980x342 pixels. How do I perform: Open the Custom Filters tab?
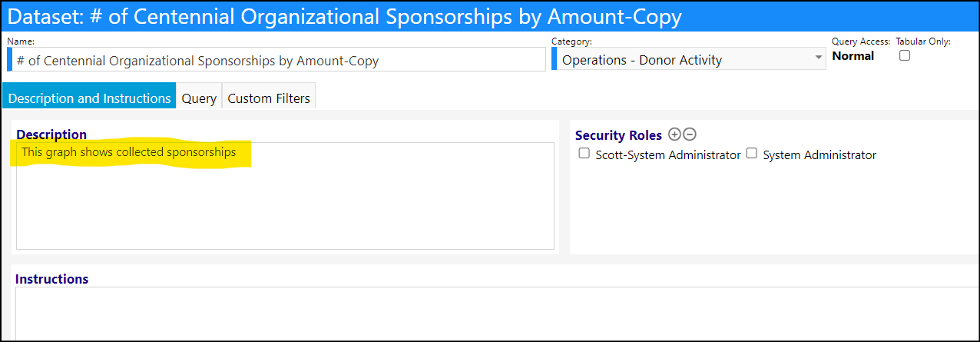pos(269,98)
